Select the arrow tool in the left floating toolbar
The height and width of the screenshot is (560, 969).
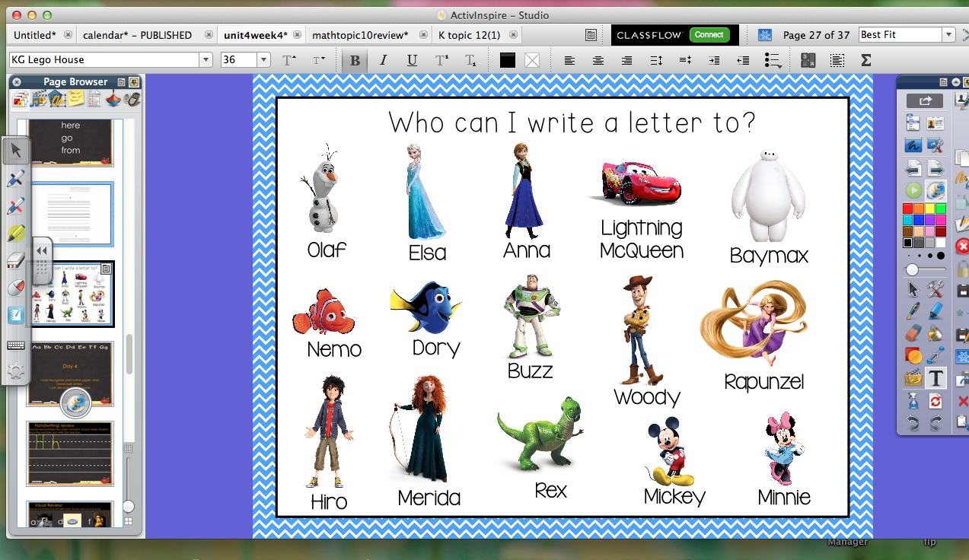click(x=16, y=151)
